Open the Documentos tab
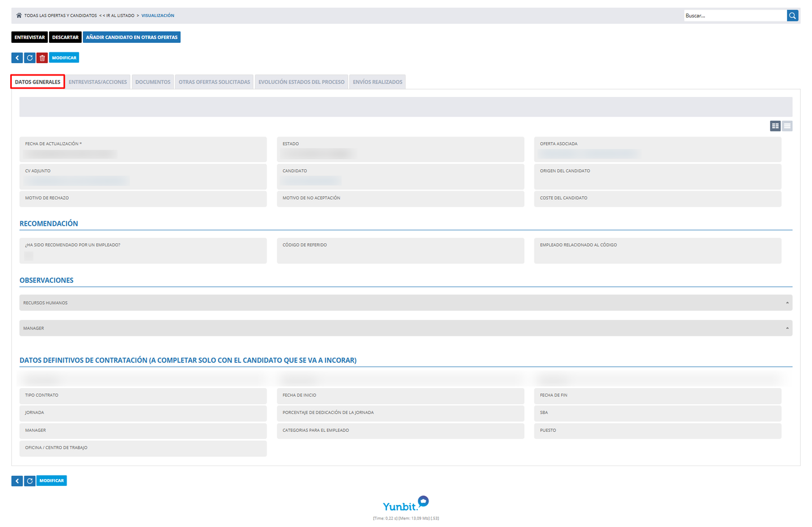Image resolution: width=812 pixels, height=527 pixels. (x=153, y=82)
